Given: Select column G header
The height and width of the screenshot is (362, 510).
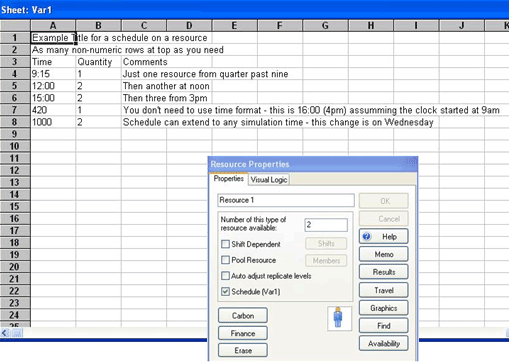Looking at the screenshot, I should [326, 25].
